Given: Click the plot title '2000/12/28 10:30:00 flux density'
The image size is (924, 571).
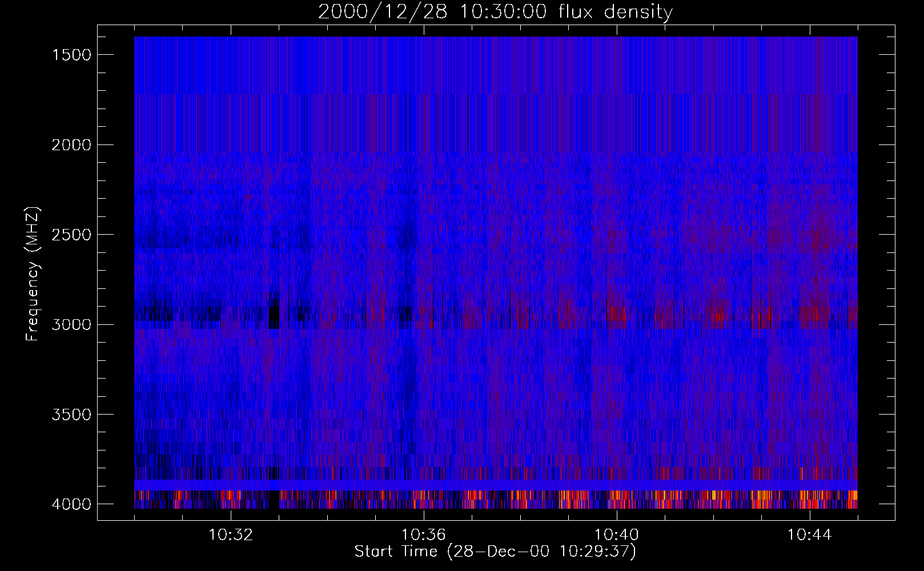Looking at the screenshot, I should 495,12.
